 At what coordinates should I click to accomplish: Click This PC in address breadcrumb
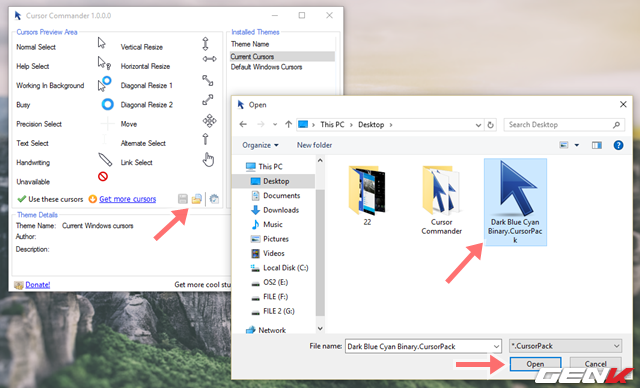tap(332, 125)
